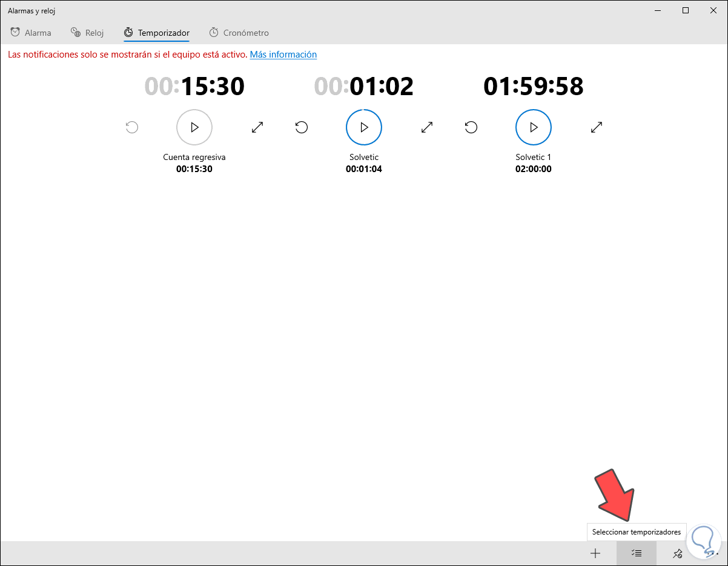Click the 00:01:04 duration label

coord(364,169)
